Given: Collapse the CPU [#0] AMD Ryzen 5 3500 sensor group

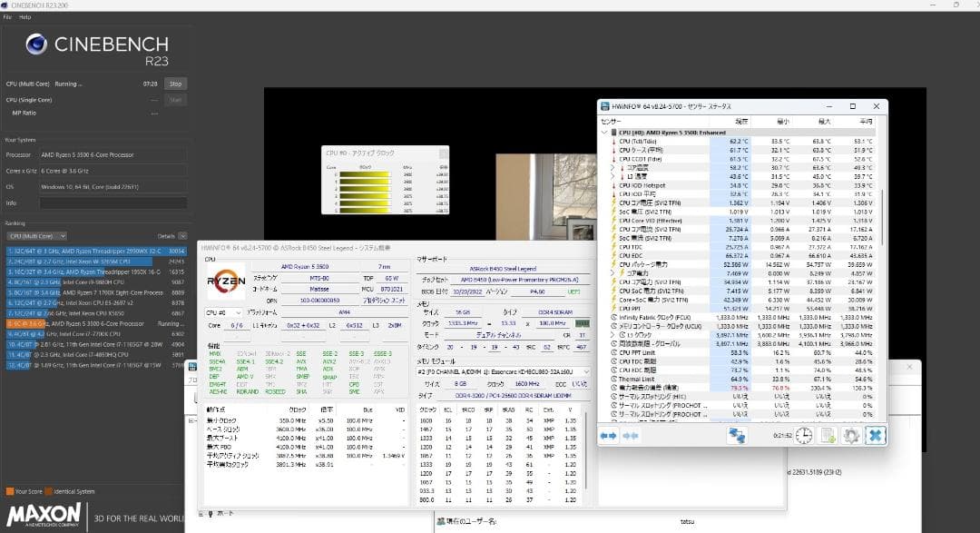Looking at the screenshot, I should pos(605,133).
